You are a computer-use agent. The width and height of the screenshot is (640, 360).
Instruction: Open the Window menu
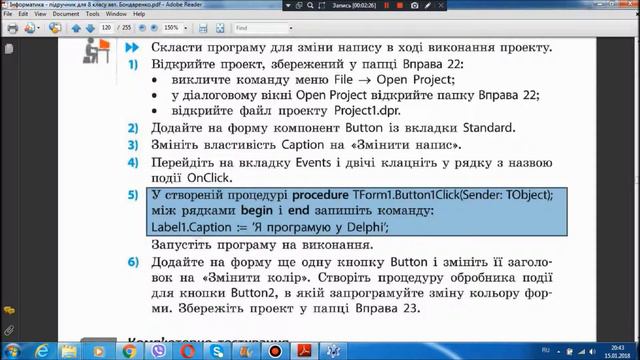(116, 14)
